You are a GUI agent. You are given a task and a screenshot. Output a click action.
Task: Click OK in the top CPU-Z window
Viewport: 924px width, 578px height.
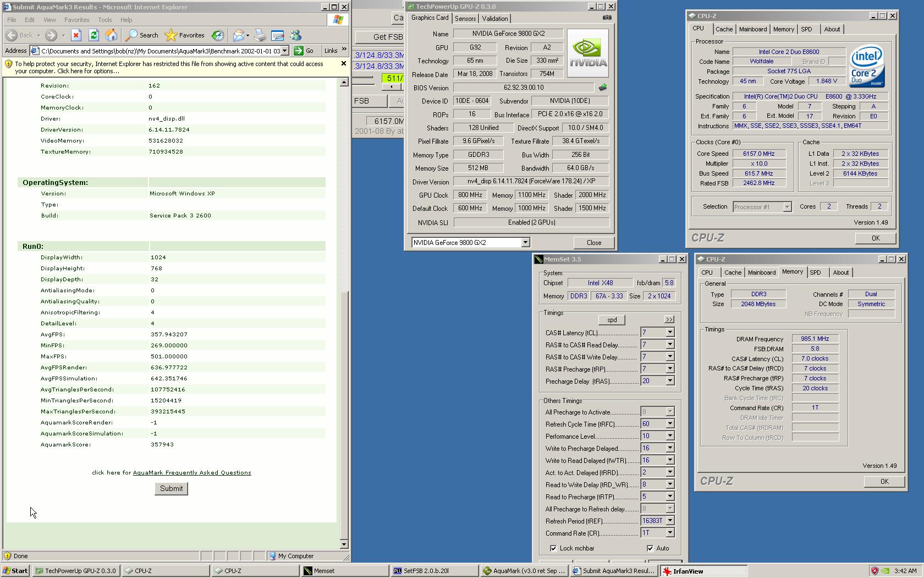[x=876, y=238]
